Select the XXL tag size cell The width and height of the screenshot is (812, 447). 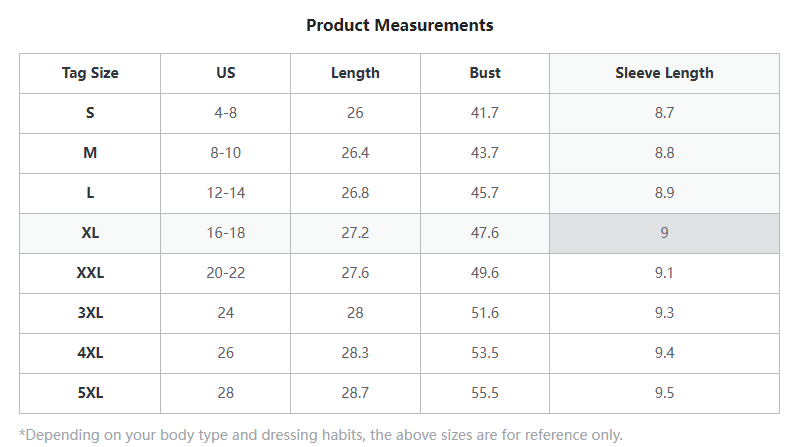(90, 273)
